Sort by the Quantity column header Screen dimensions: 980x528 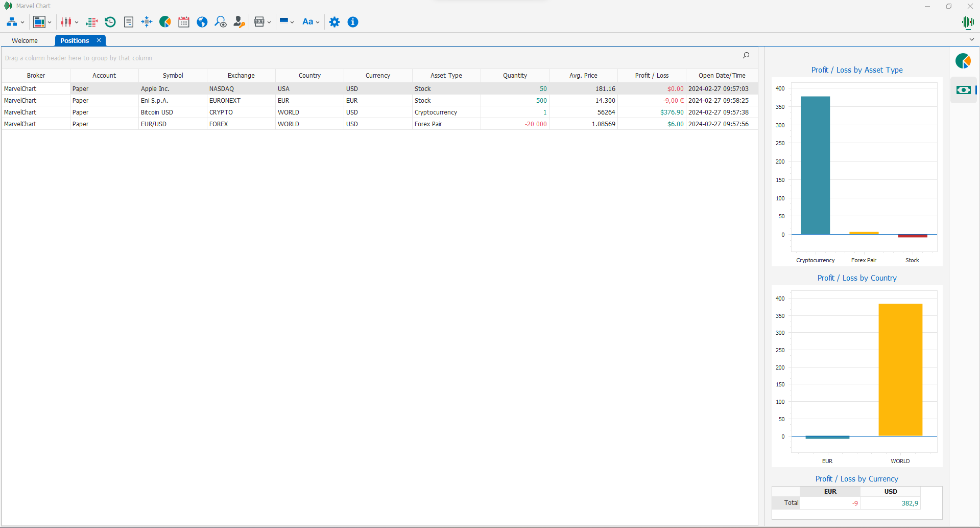515,75
